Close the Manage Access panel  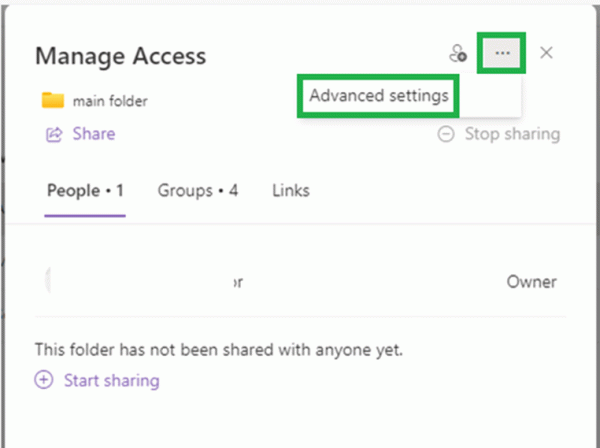[546, 53]
